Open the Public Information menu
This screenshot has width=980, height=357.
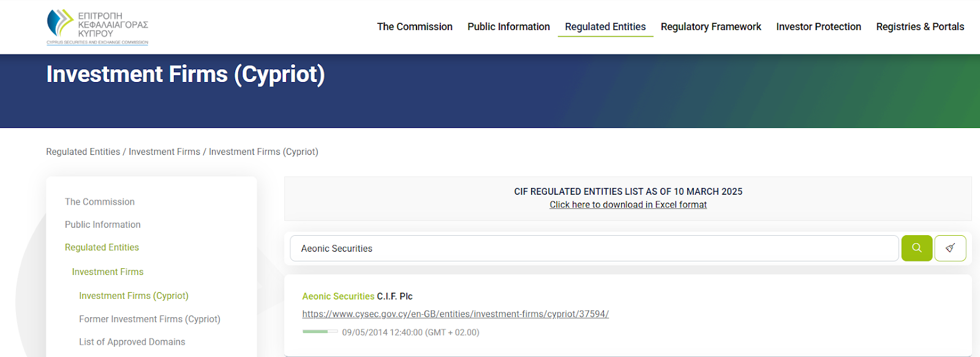(508, 27)
